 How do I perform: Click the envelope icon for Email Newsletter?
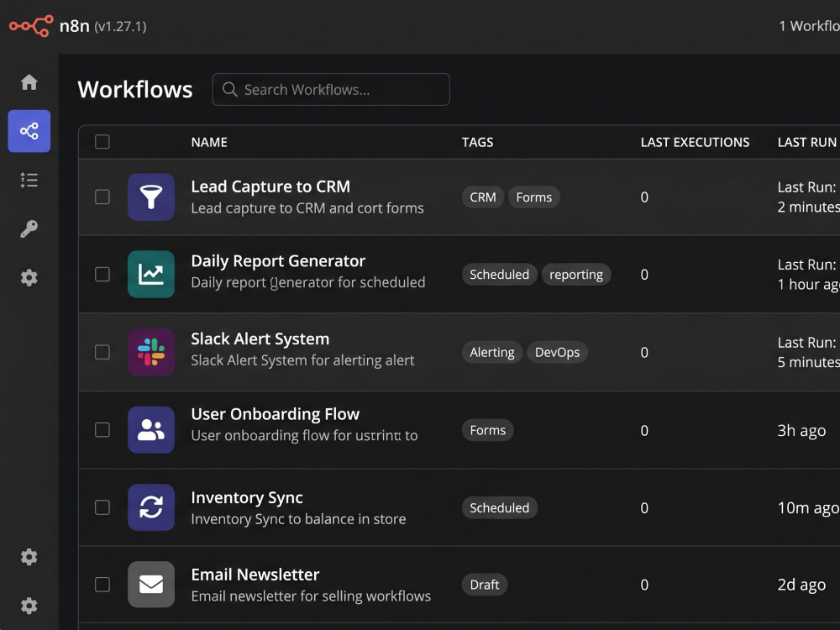[x=151, y=585]
